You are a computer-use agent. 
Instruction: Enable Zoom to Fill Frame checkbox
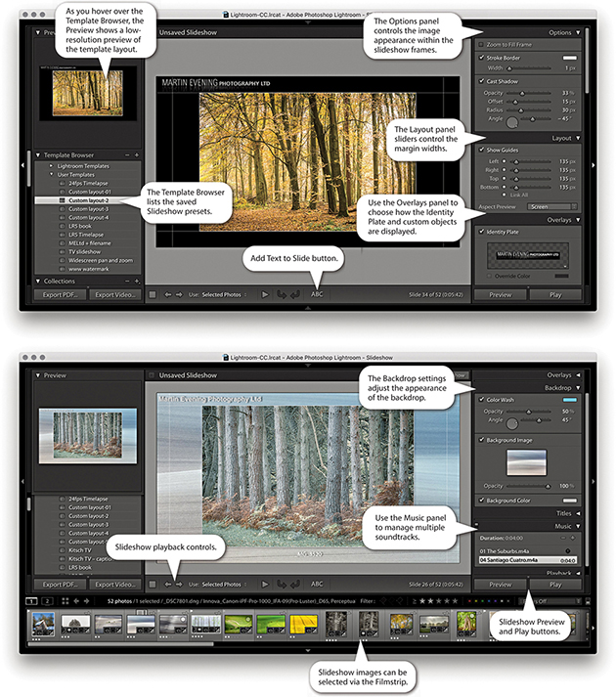click(481, 44)
